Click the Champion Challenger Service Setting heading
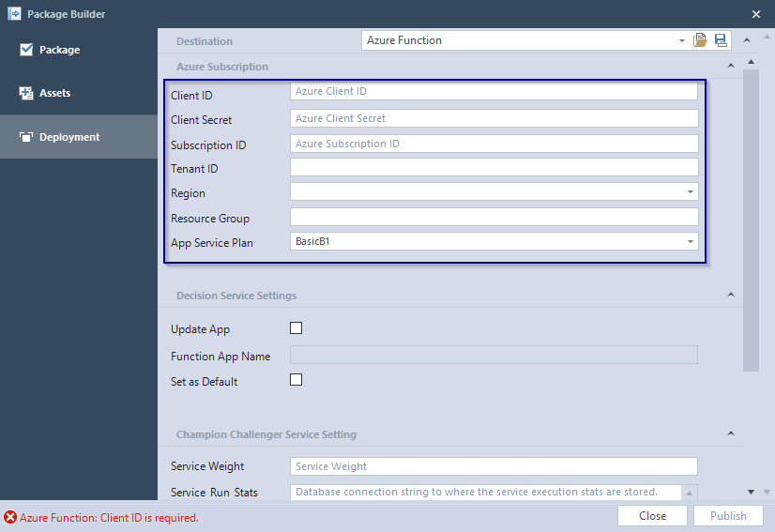The image size is (775, 532). 266,434
